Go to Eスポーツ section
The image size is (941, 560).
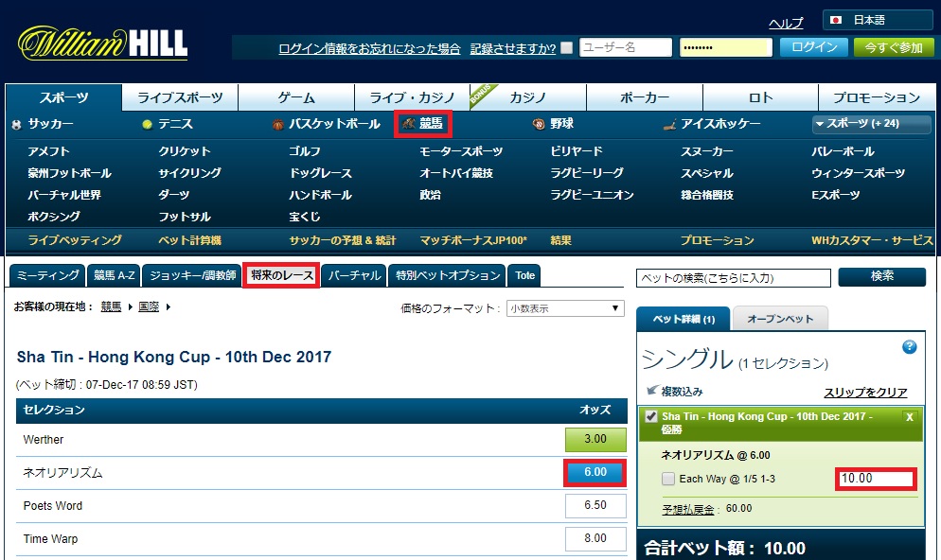835,195
